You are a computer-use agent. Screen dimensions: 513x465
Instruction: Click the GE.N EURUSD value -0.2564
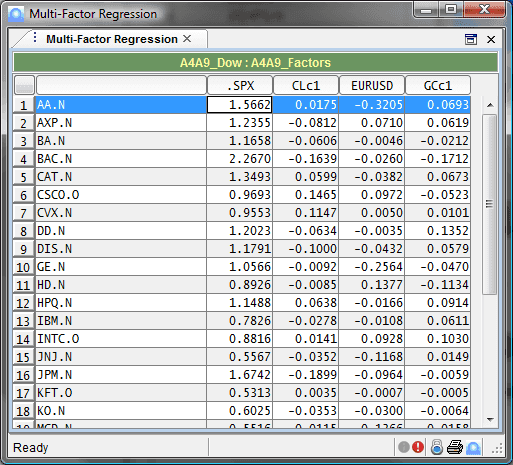coord(372,267)
